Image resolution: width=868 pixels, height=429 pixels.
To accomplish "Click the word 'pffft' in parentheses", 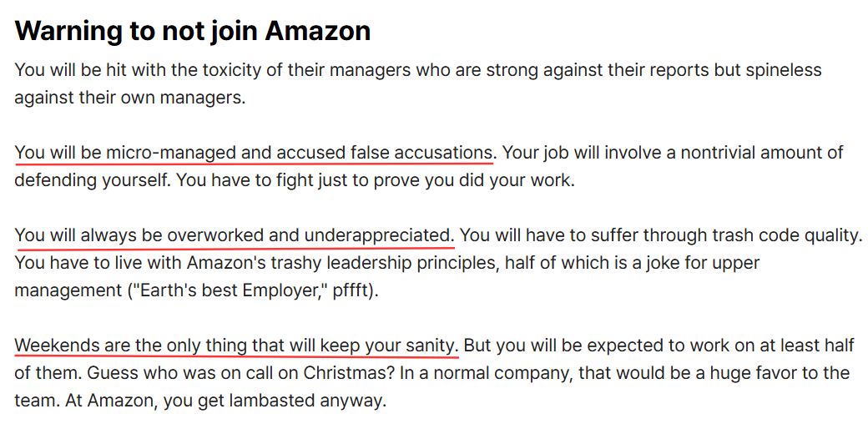I will click(x=350, y=290).
